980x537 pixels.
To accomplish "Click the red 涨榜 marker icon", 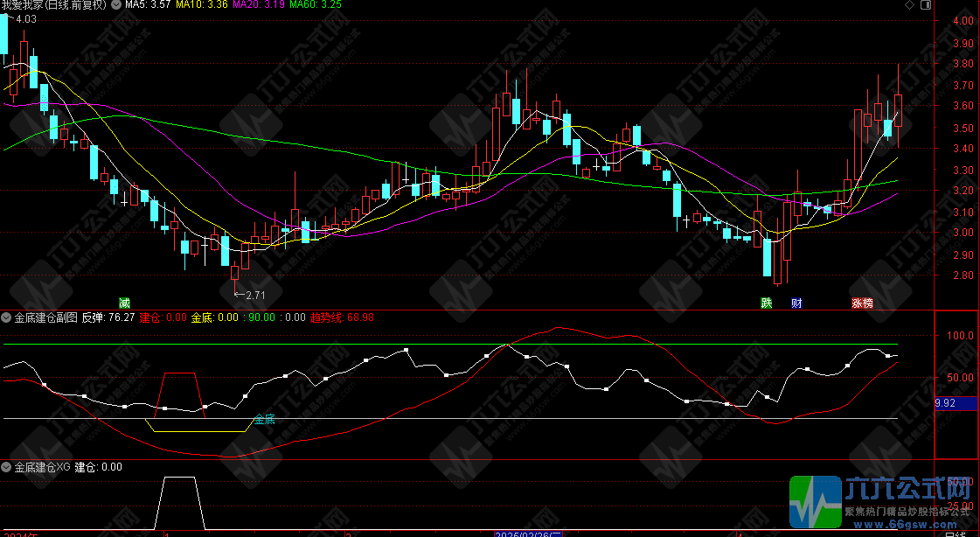I will click(x=862, y=303).
